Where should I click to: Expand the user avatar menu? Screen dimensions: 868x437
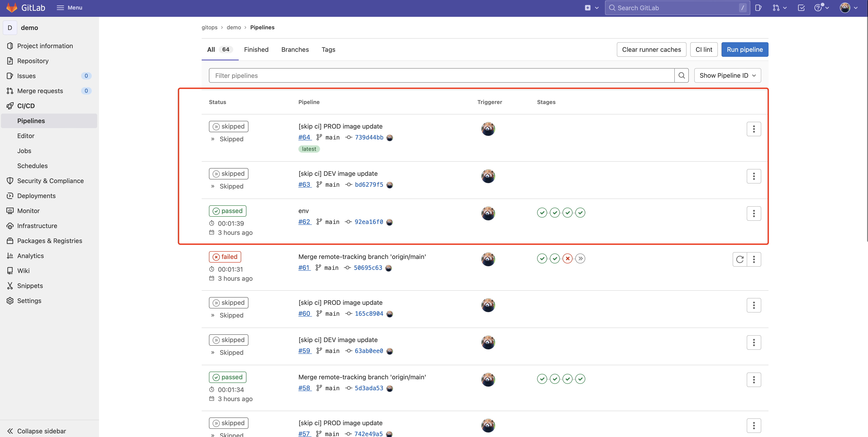848,8
